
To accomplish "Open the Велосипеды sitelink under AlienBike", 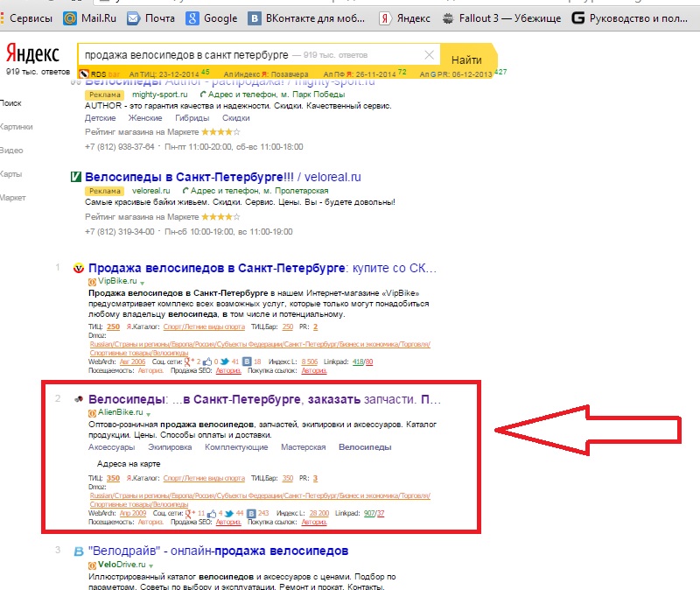I will point(365,447).
